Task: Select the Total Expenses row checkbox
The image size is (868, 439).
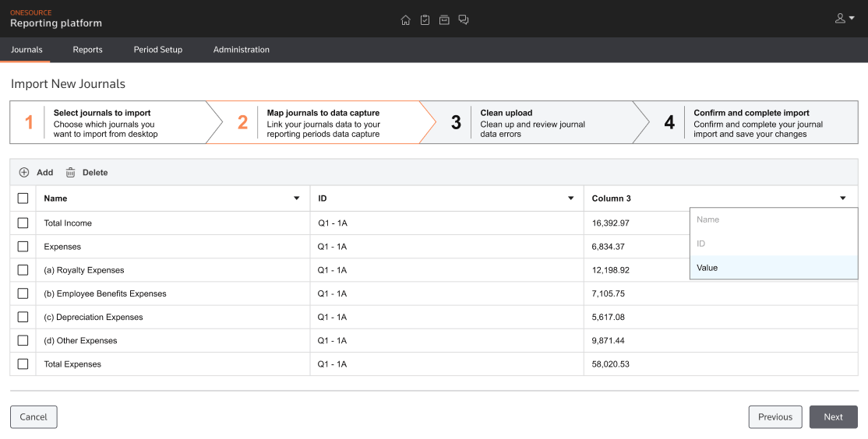Action: click(23, 364)
